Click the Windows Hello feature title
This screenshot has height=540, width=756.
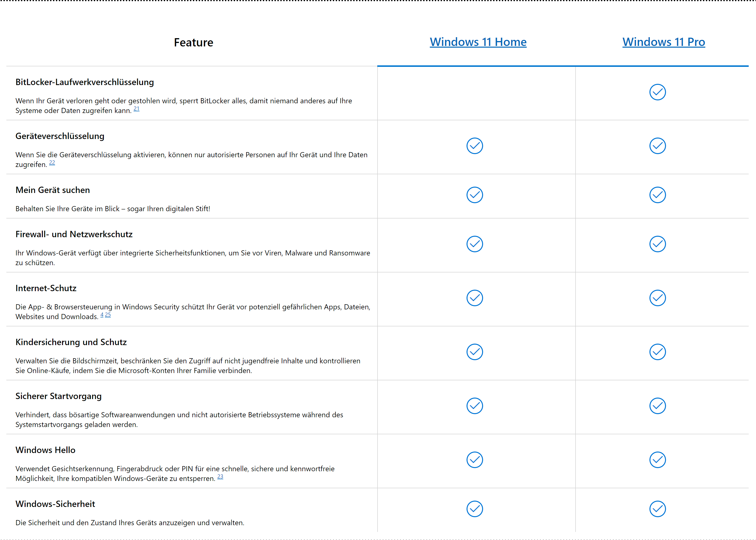click(x=45, y=450)
